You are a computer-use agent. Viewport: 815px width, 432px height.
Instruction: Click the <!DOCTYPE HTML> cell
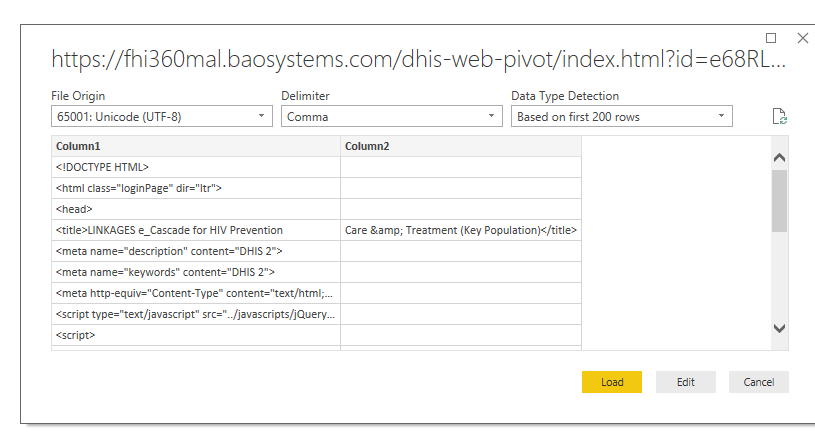pos(196,168)
